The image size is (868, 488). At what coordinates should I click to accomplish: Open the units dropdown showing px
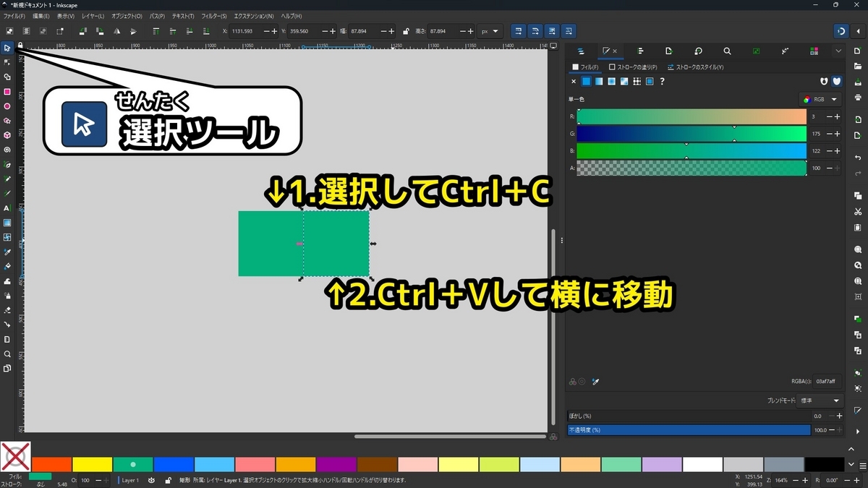490,31
